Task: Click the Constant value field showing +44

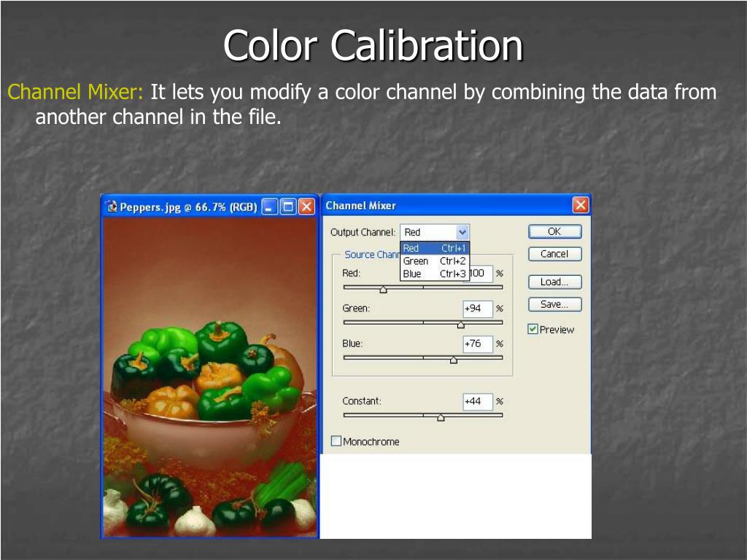Action: coord(478,402)
